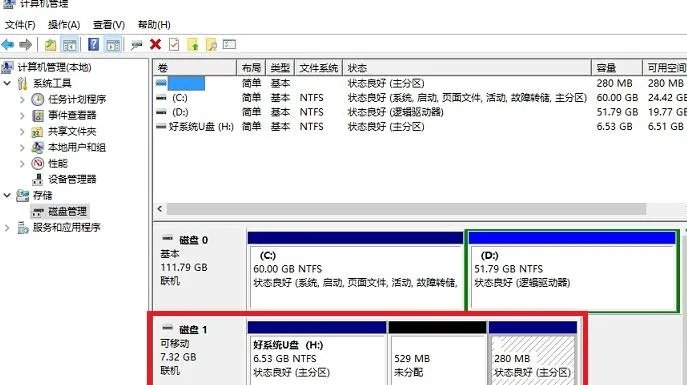Expand the 性能 node
Screen dimensions: 687x385
pyautogui.click(x=22, y=163)
